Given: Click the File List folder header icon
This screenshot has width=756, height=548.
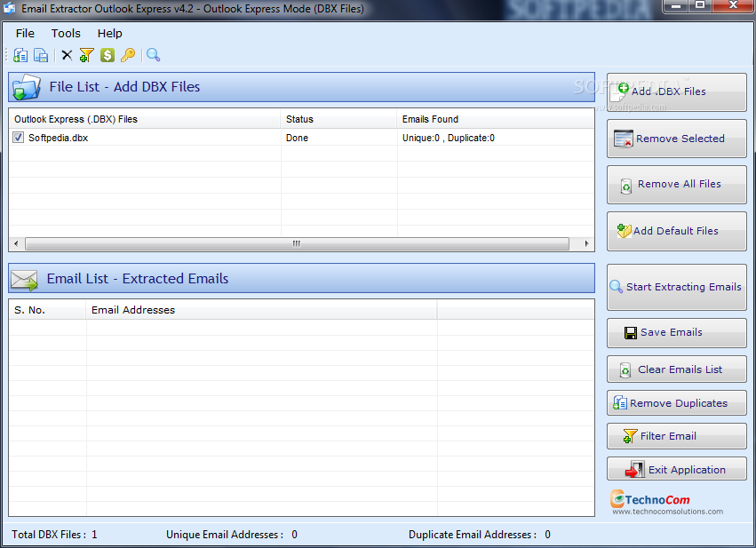Looking at the screenshot, I should [x=26, y=87].
